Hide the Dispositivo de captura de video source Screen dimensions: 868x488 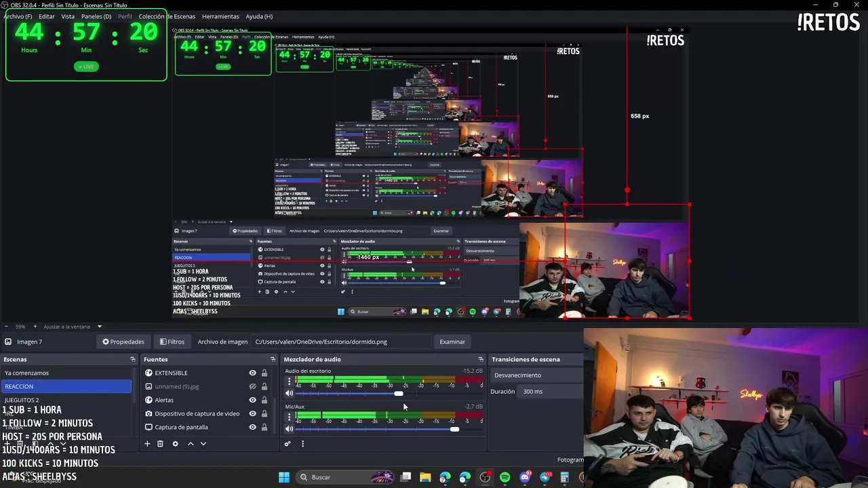tap(253, 413)
